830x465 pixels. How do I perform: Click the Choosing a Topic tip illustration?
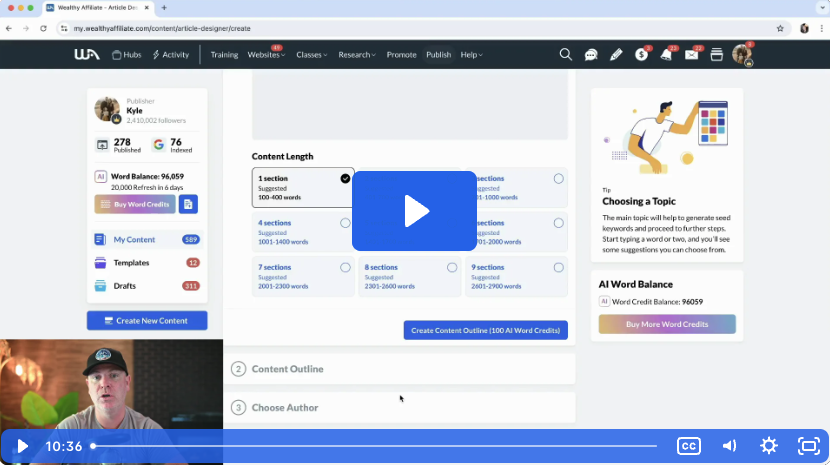tap(667, 136)
